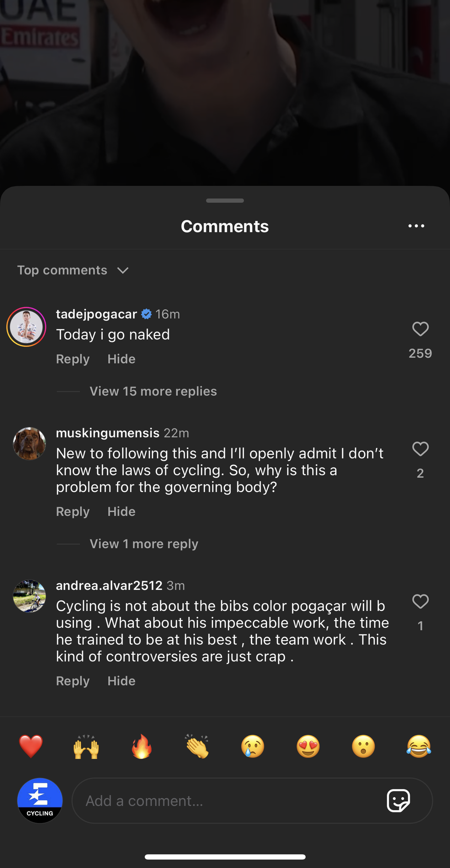Screen dimensions: 450x868
Task: Expand View 1 more reply
Action: pos(144,544)
